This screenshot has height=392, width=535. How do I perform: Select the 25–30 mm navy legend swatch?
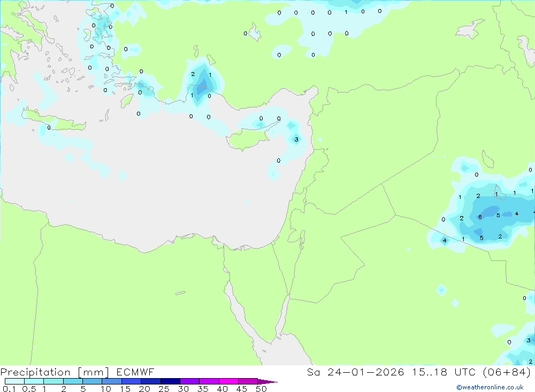point(170,381)
